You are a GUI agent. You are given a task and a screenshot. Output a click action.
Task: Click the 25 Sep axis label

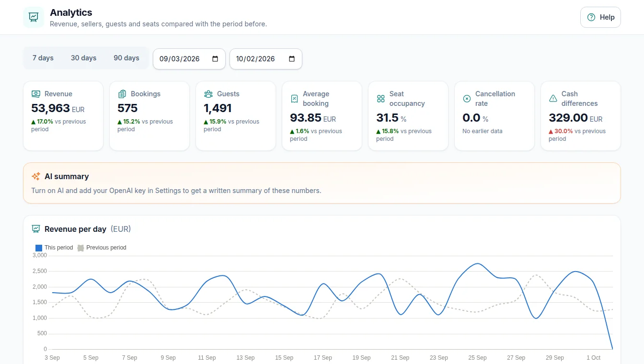point(477,358)
